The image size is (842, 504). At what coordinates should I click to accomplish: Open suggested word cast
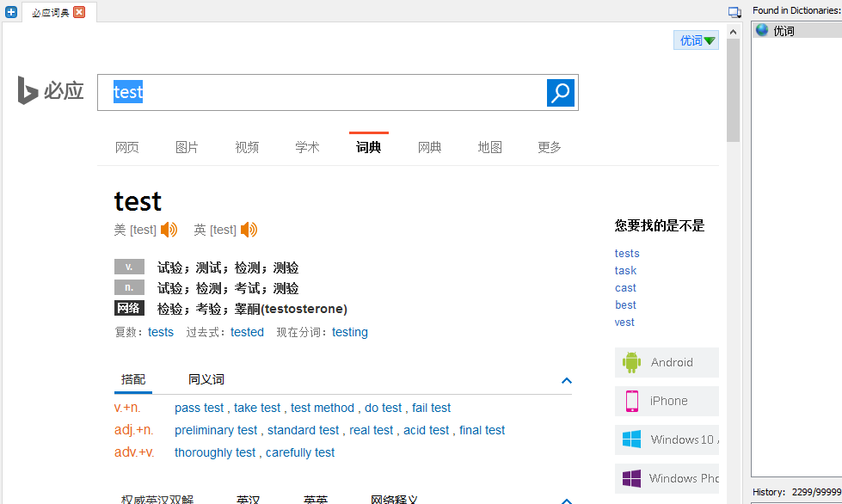pyautogui.click(x=625, y=288)
